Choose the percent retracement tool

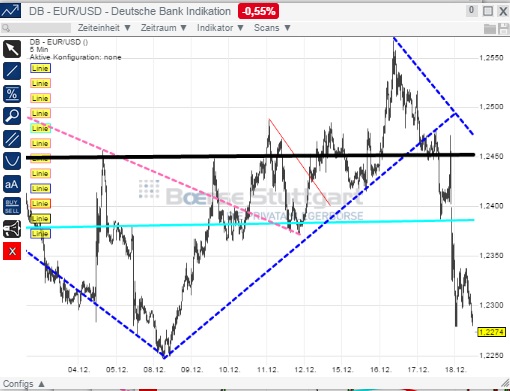12,94
